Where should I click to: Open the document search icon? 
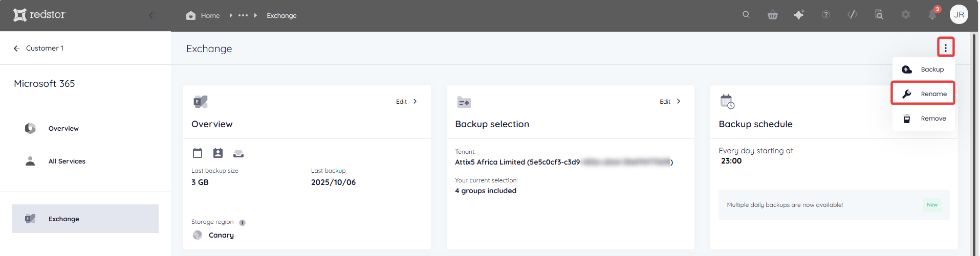point(879,14)
